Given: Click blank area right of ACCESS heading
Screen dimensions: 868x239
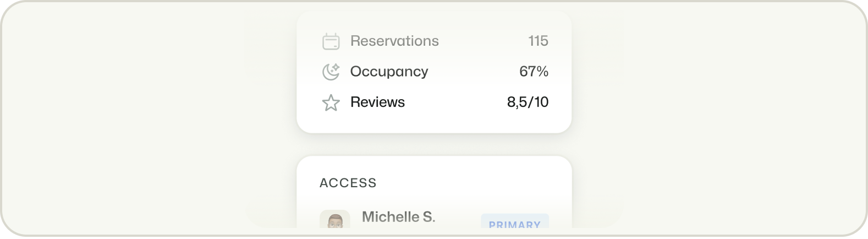Looking at the screenshot, I should [x=468, y=183].
